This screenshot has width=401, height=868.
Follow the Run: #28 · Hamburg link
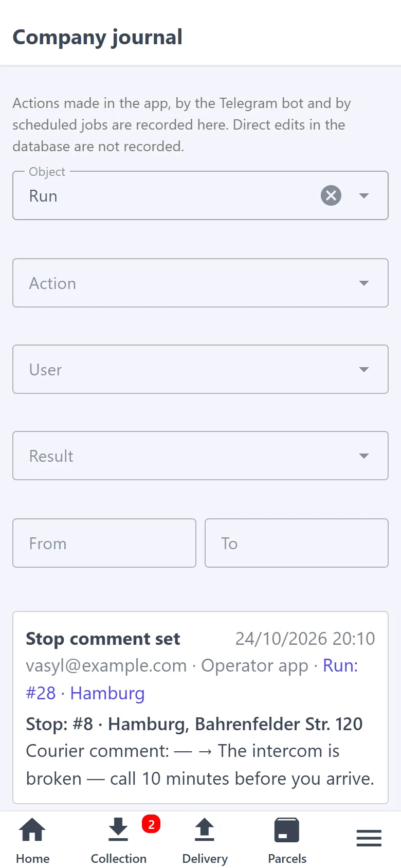tap(192, 679)
